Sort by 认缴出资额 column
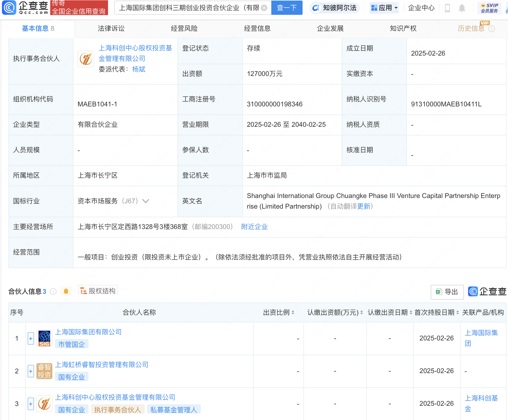Image resolution: width=508 pixels, height=420 pixels. 361,312
